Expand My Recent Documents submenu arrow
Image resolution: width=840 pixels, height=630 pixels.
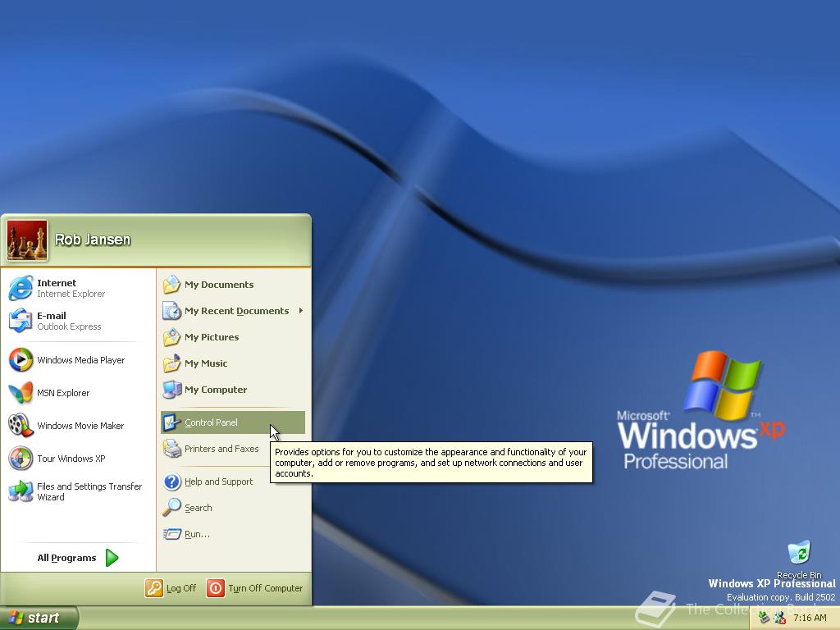301,311
